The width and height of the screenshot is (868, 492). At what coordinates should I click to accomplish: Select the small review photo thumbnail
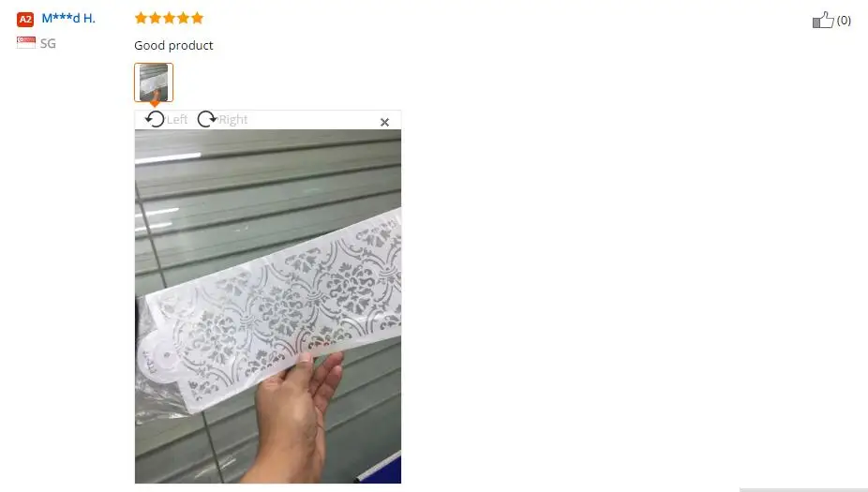pos(154,82)
